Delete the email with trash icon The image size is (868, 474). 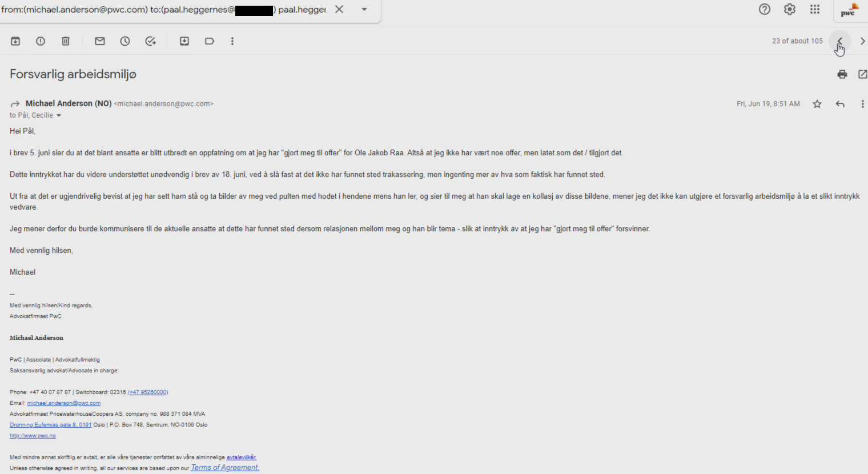pyautogui.click(x=66, y=41)
